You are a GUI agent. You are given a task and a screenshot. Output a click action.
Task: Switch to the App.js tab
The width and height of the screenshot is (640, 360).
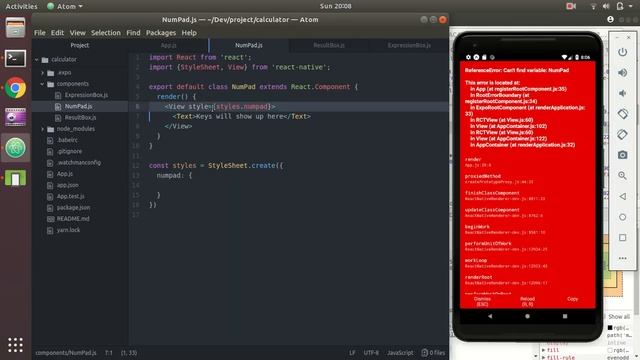[169, 45]
